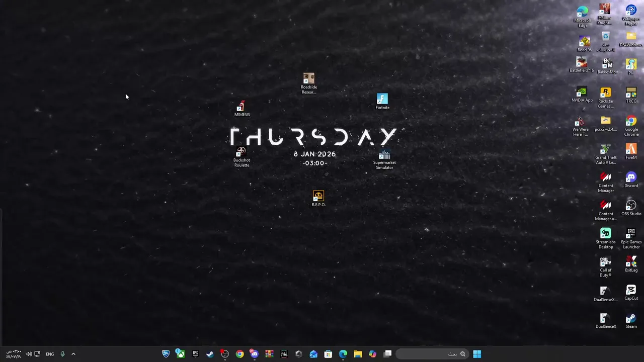The height and width of the screenshot is (362, 644).
Task: Open the NVIDIA App desktop shortcut
Action: tap(582, 95)
